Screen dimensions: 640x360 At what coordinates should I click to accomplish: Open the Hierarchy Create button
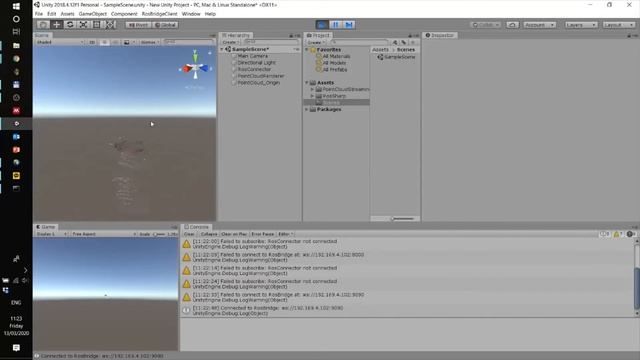231,42
